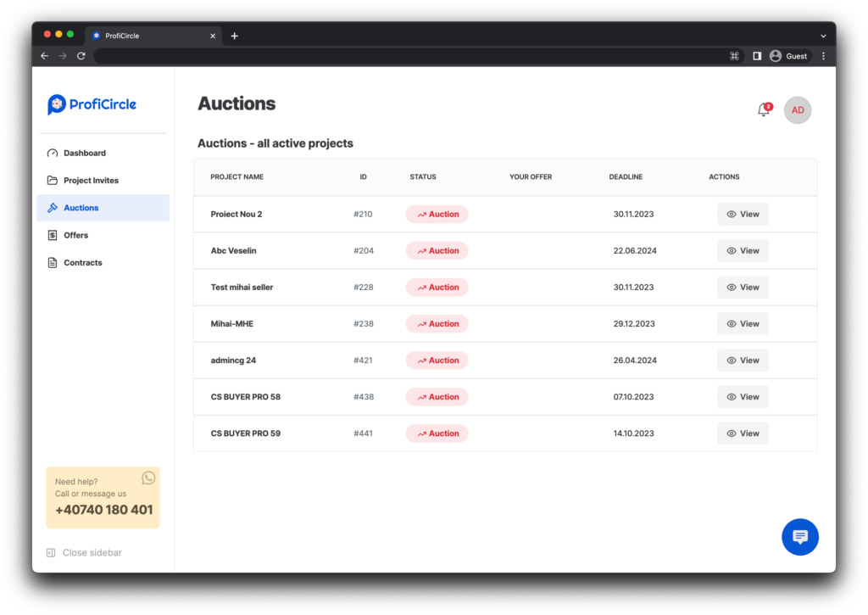Select the Abc Veselin project name

(x=234, y=250)
